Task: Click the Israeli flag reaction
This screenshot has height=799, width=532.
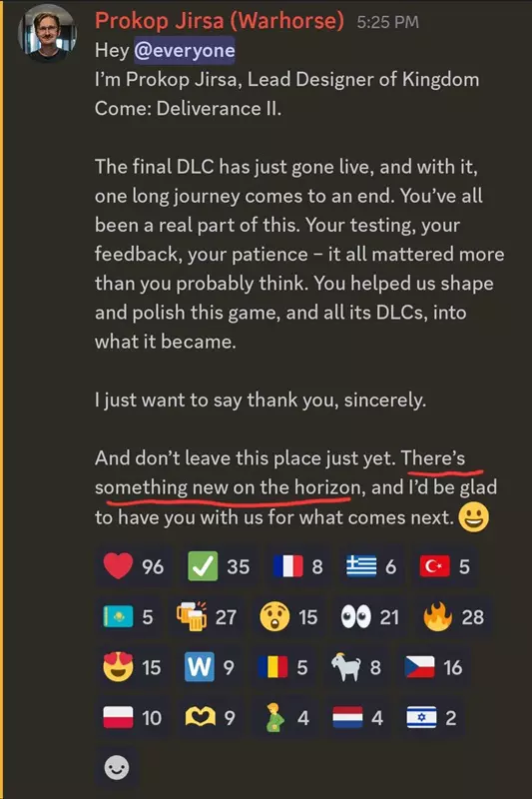Action: click(431, 717)
